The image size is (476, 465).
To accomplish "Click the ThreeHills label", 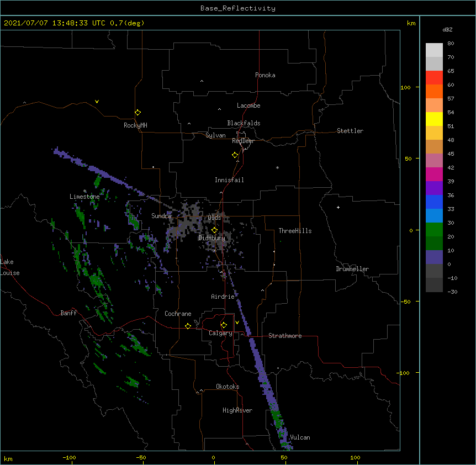I will pos(295,231).
